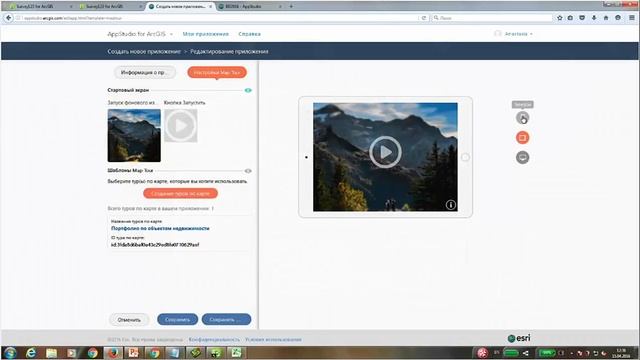Toggle Стартовый экран section eye icon
This screenshot has height=360, width=640.
point(248,90)
